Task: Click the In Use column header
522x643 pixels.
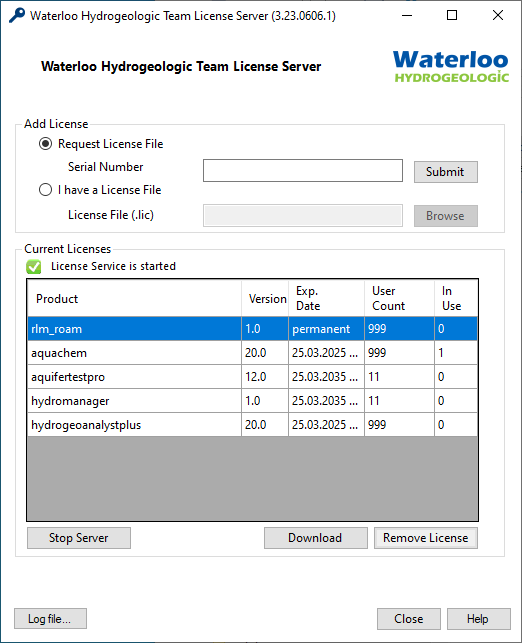Action: pos(456,299)
